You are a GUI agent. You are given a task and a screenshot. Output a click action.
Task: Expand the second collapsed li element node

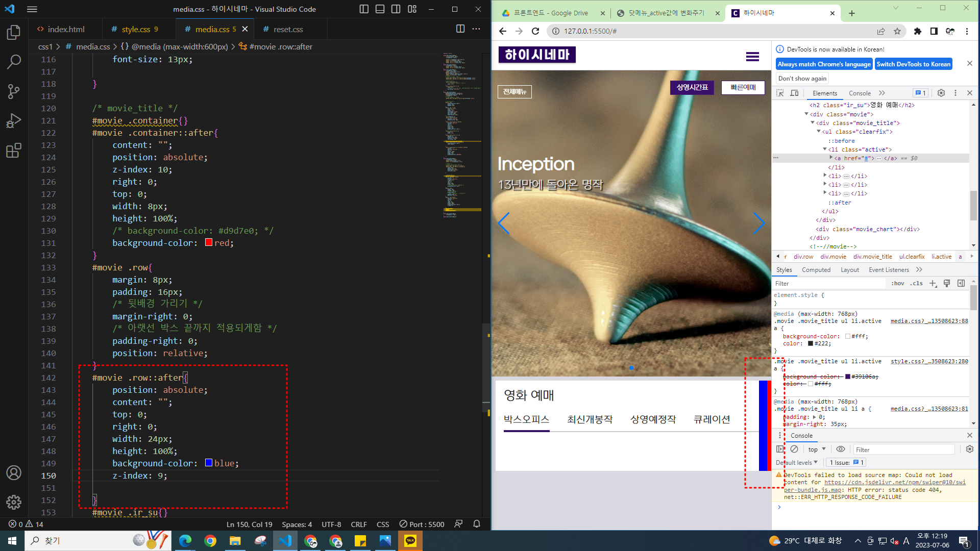tap(825, 185)
